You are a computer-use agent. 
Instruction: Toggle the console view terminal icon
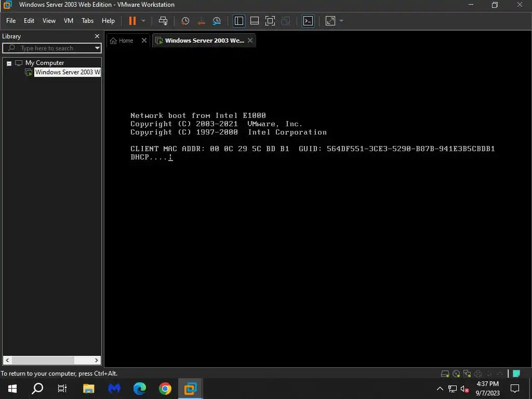click(x=308, y=21)
